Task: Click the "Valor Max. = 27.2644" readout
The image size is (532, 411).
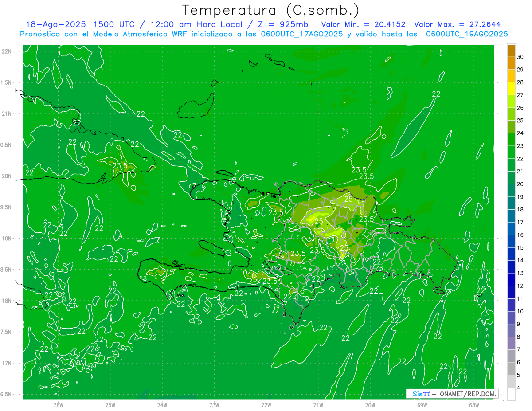Action: coord(458,24)
